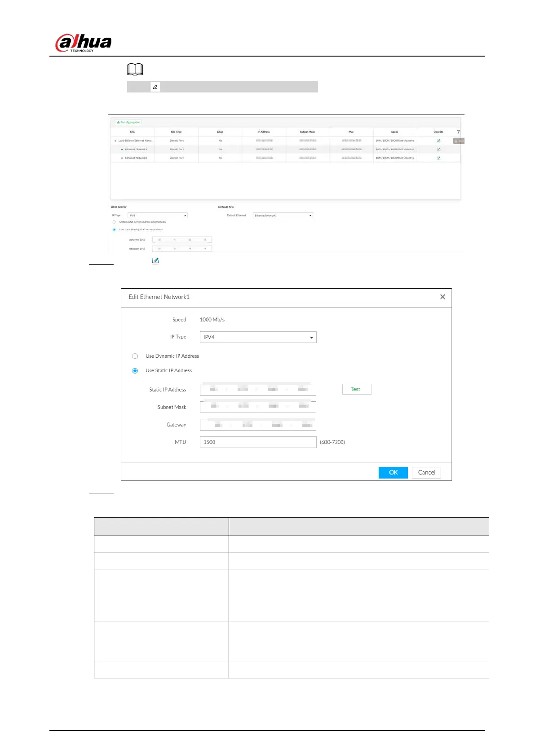Select Use Static IP Address option
This screenshot has width=535, height=756.
tap(135, 371)
